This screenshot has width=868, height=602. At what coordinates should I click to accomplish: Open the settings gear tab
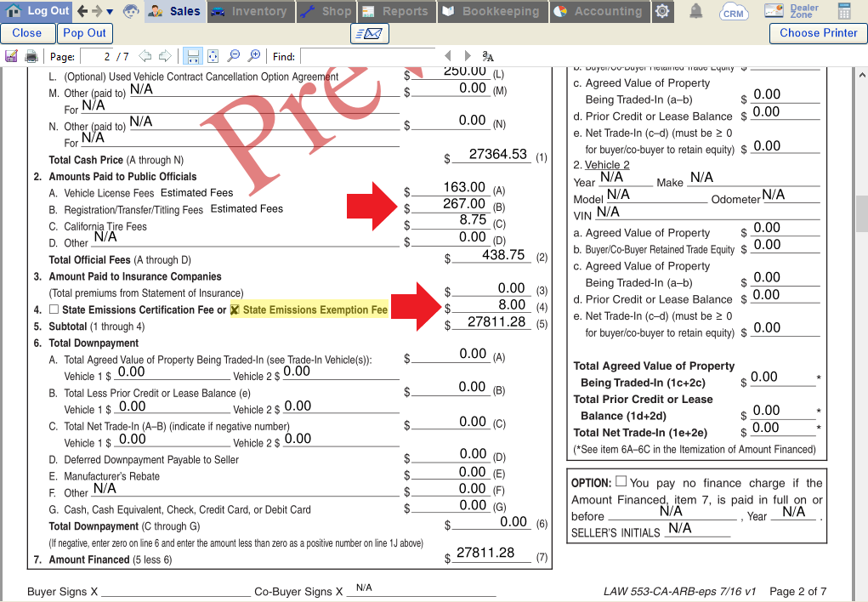(662, 12)
